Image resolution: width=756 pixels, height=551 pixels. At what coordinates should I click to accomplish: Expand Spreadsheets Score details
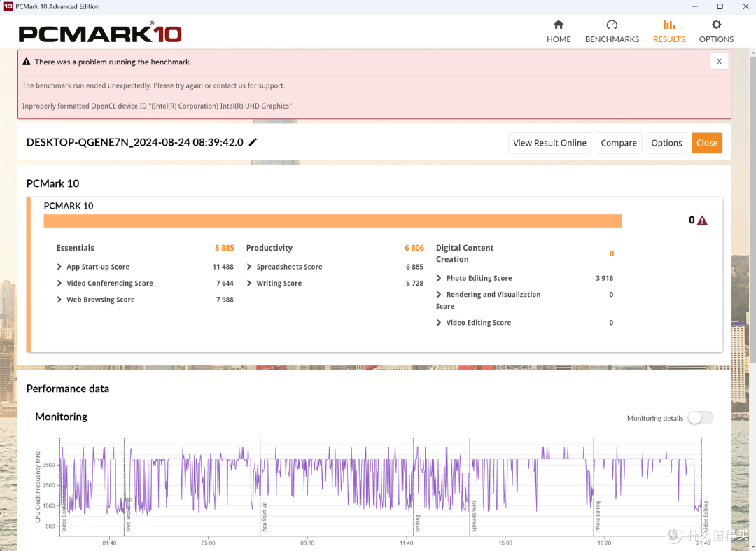(x=249, y=267)
